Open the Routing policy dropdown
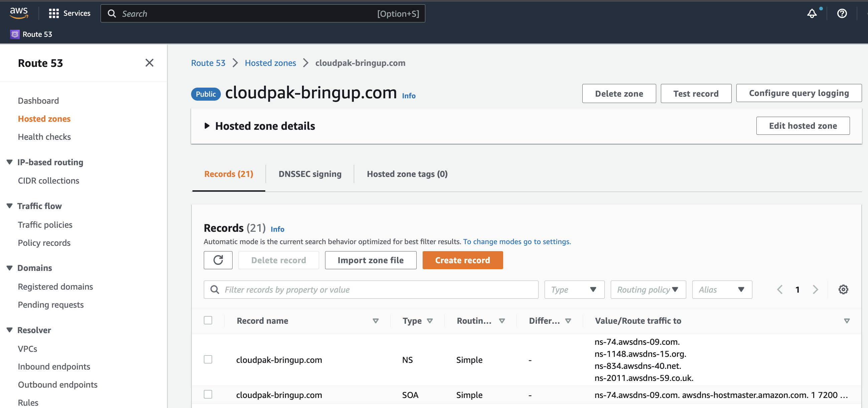 [x=648, y=289]
